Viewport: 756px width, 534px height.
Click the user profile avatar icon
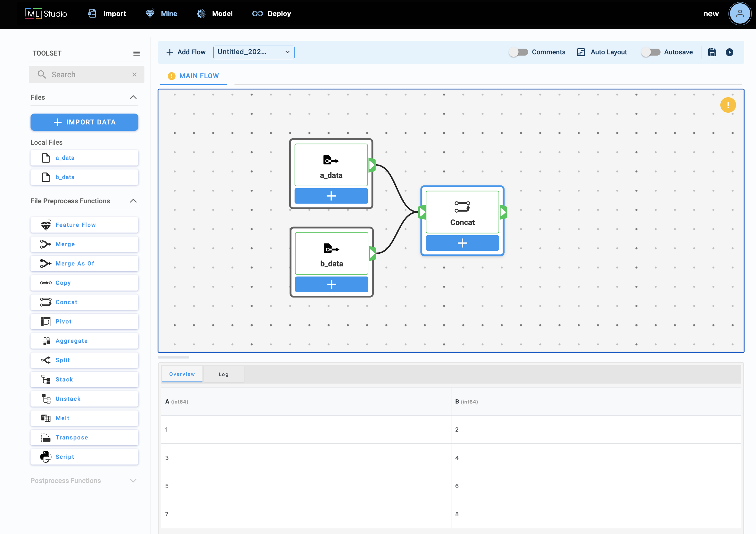click(x=740, y=14)
